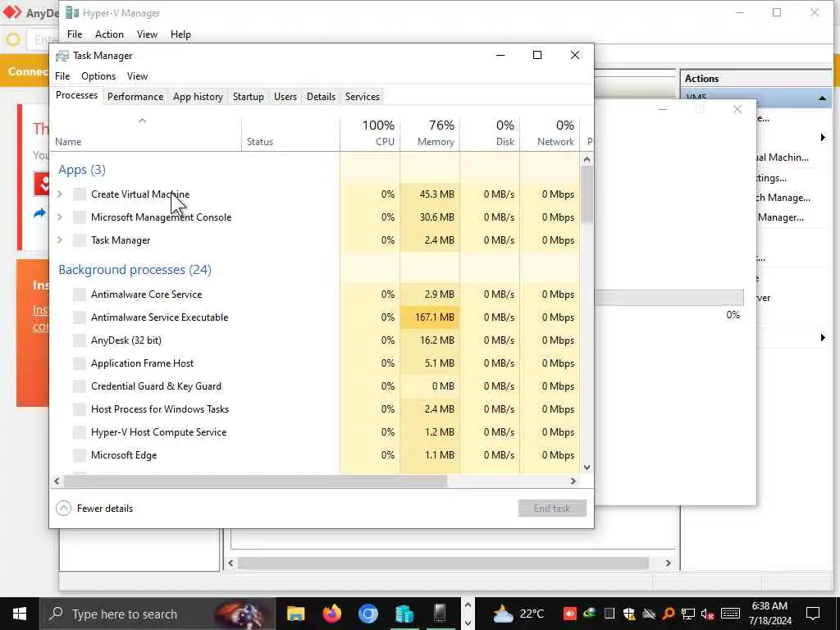Expand the Microsoft Management Console app row

[60, 217]
